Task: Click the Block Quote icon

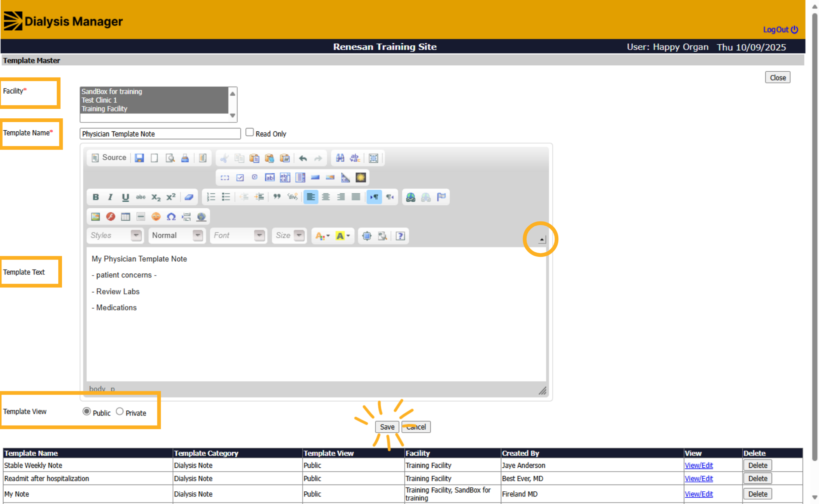Action: coord(277,197)
